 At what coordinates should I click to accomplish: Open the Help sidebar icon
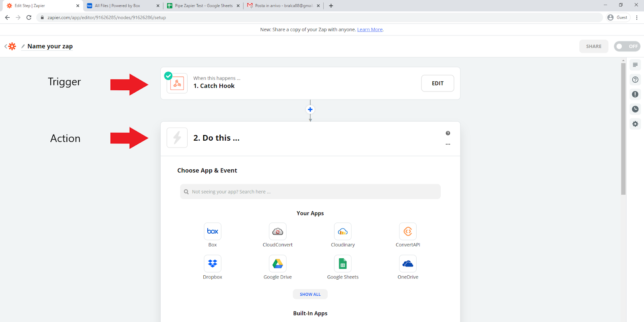635,80
